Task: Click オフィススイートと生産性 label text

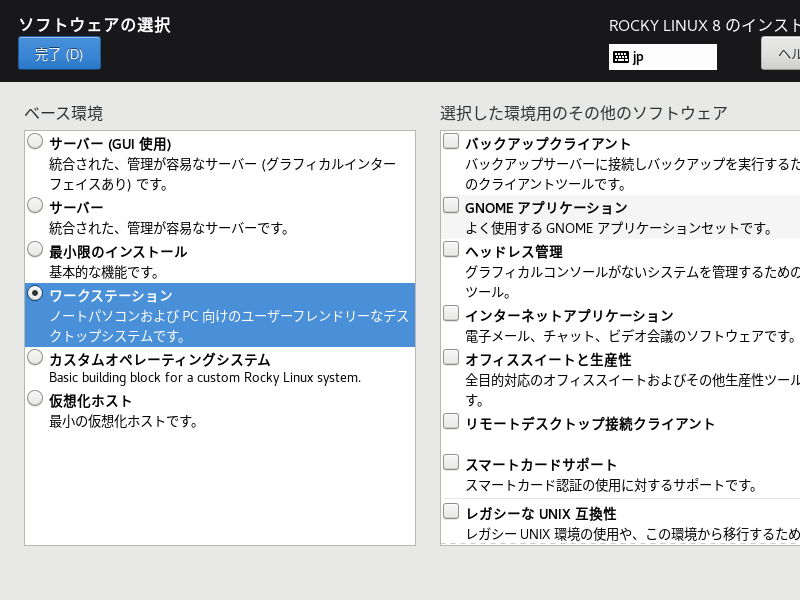Action: 548,360
